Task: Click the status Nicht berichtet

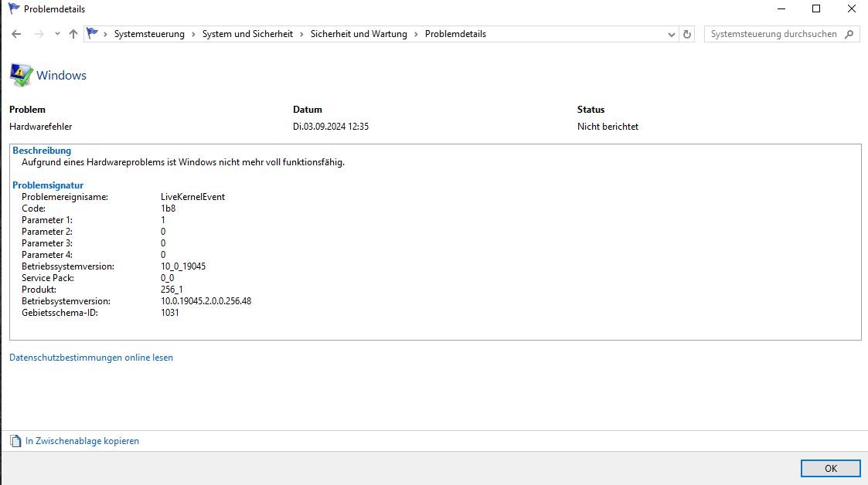Action: pos(608,127)
